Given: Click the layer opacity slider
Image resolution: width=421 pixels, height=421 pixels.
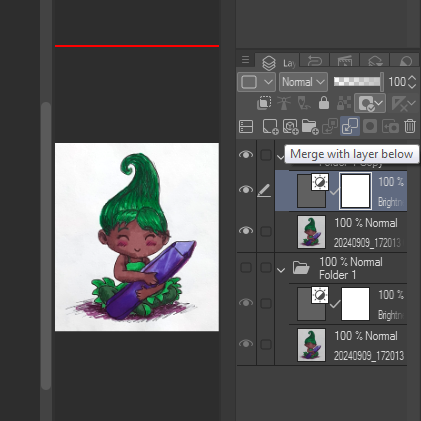Looking at the screenshot, I should tap(357, 82).
